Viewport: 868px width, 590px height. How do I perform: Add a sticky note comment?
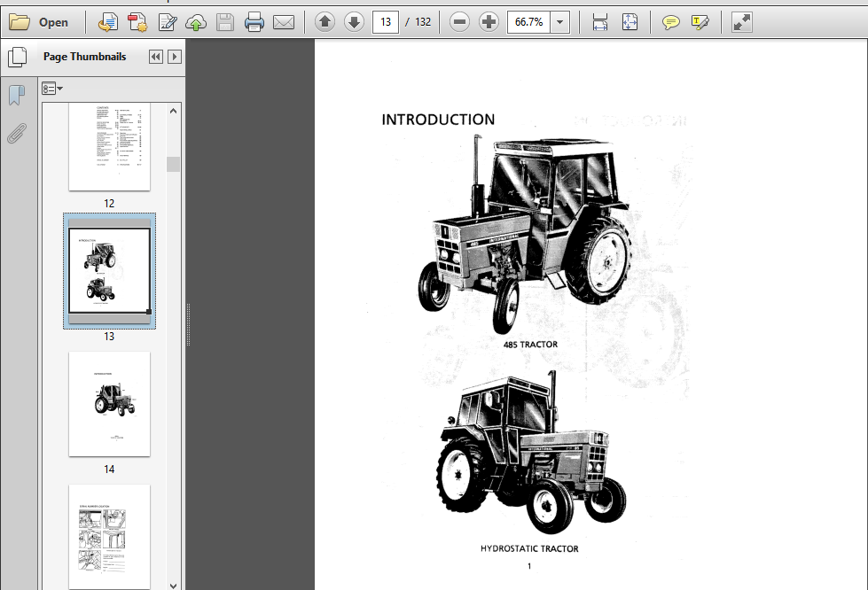[x=670, y=22]
